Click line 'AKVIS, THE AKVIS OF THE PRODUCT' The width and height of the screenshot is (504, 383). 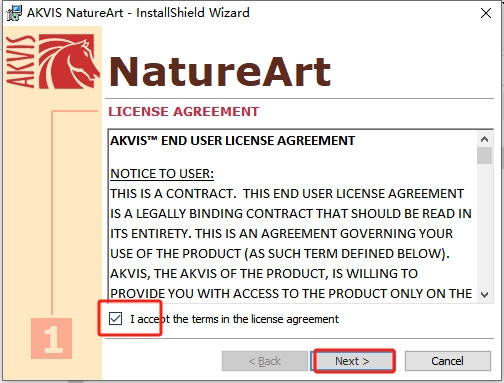(x=264, y=274)
